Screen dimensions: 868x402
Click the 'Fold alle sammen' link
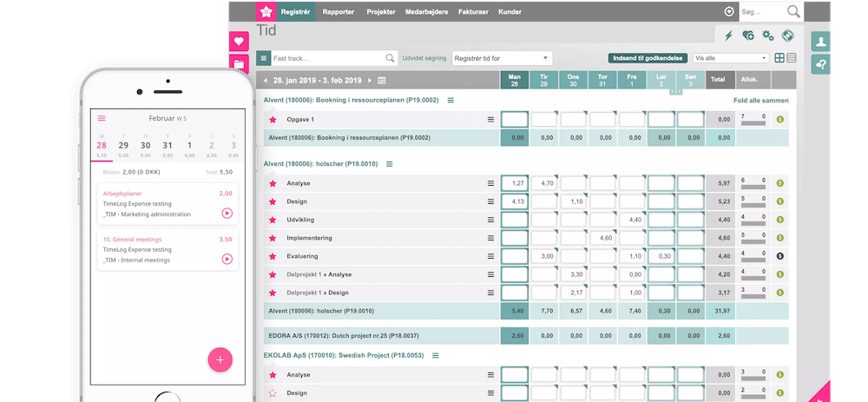click(x=761, y=101)
